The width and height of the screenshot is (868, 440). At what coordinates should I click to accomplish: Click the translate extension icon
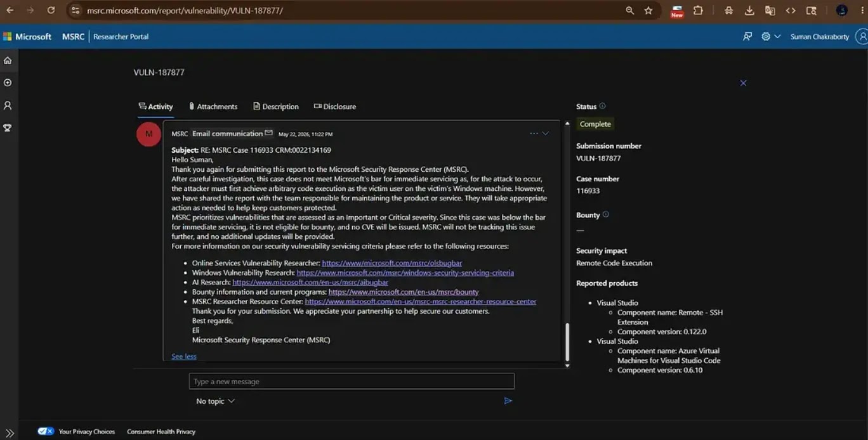pos(770,10)
